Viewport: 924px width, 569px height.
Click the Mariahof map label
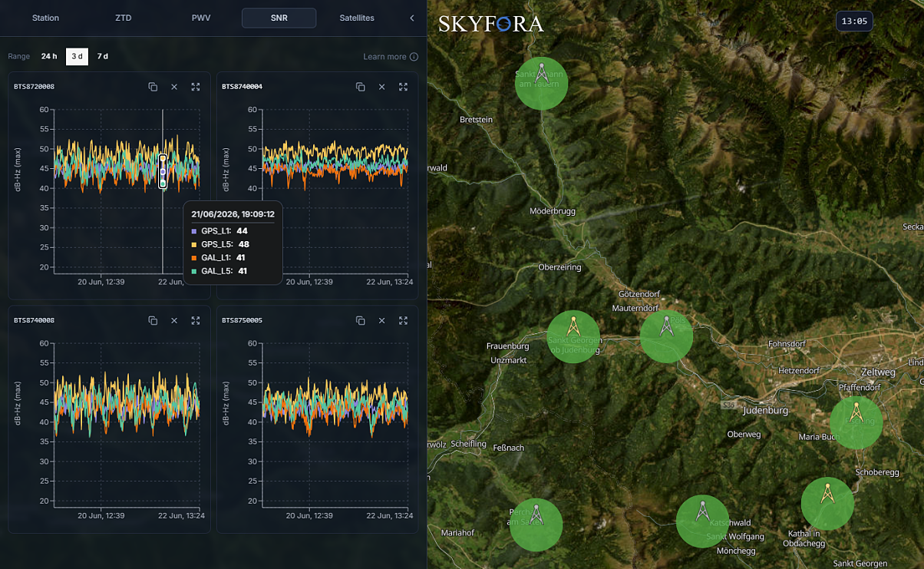(457, 533)
